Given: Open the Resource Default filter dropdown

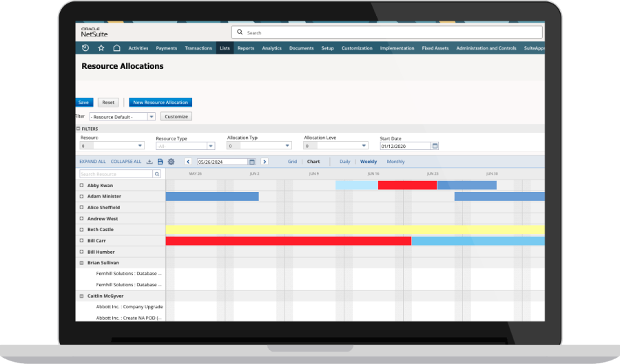Looking at the screenshot, I should pos(152,116).
